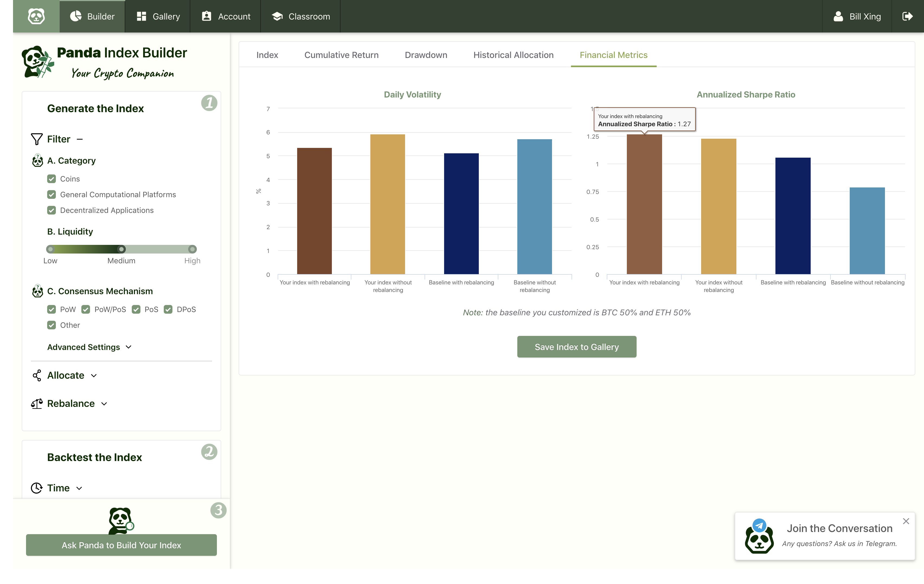924x584 pixels.
Task: Click the panda help icon beside Consensus Mechanism
Action: 37,291
